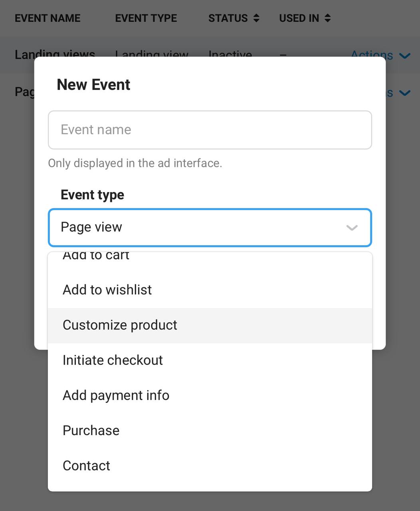Click the chevron beside Landing views Actions
Viewport: 420px width, 511px height.
[405, 56]
